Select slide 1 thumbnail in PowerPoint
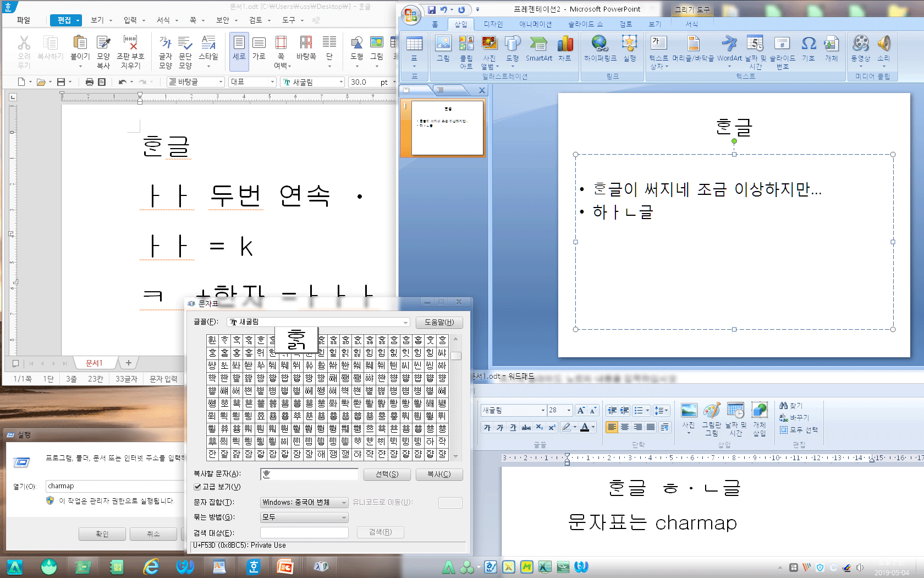The width and height of the screenshot is (924, 578). 447,128
